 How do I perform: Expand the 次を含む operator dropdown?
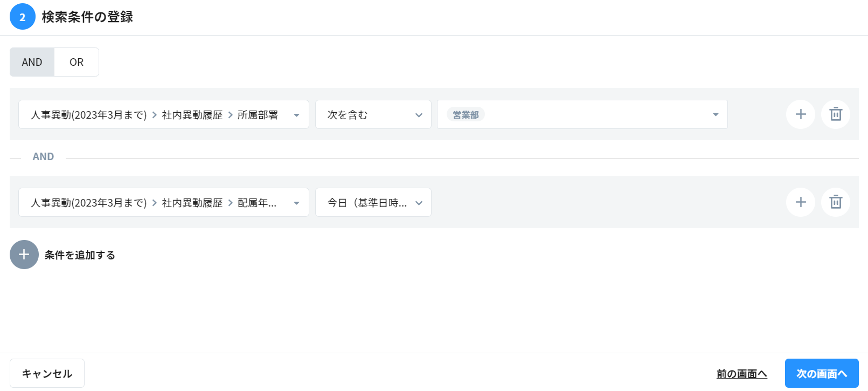(373, 114)
